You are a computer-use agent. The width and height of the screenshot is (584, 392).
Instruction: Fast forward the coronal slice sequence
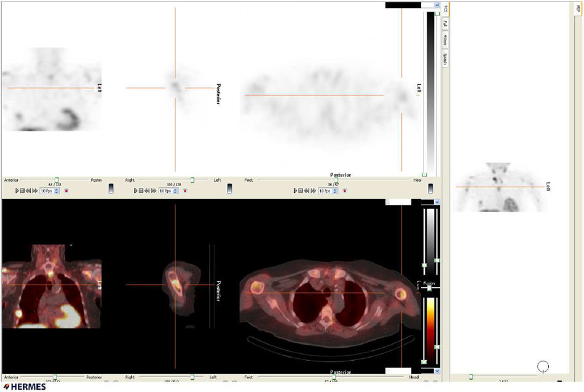35,191
